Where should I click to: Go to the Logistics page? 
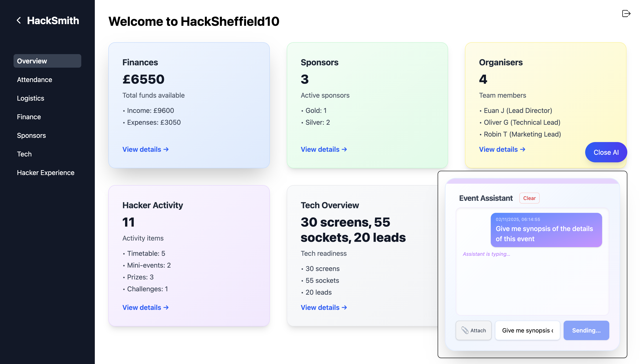click(30, 98)
